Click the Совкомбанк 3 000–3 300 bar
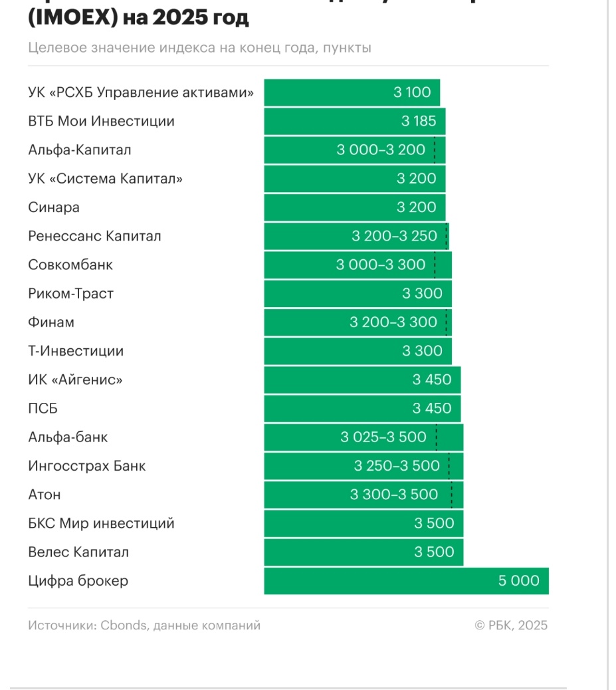The height and width of the screenshot is (690, 616). (x=358, y=265)
